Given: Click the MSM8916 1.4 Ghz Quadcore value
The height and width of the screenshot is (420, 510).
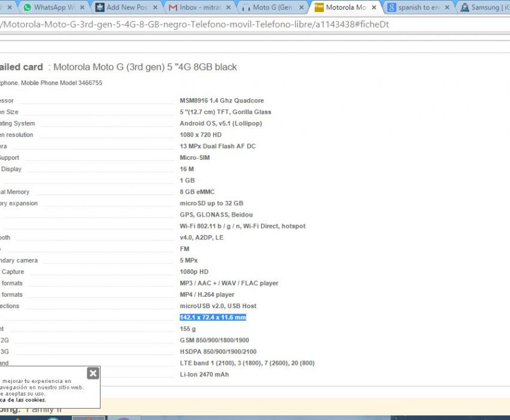Looking at the screenshot, I should pyautogui.click(x=221, y=101).
